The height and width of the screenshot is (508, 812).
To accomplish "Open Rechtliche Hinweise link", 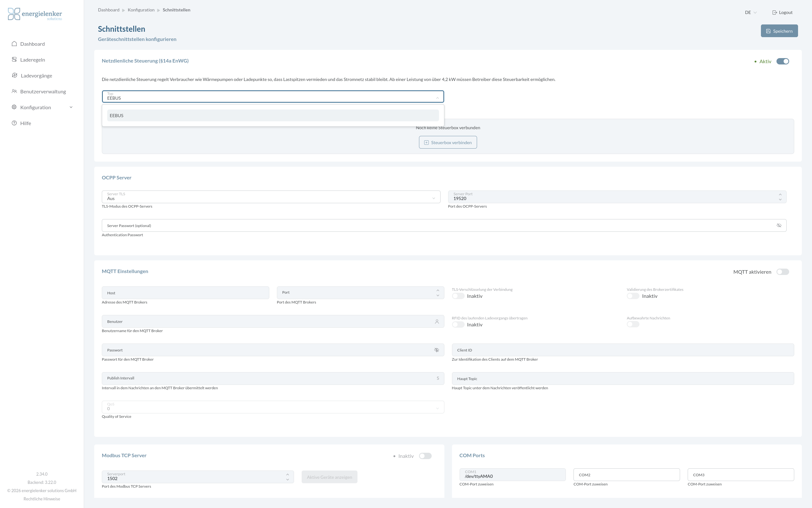I will click(42, 498).
